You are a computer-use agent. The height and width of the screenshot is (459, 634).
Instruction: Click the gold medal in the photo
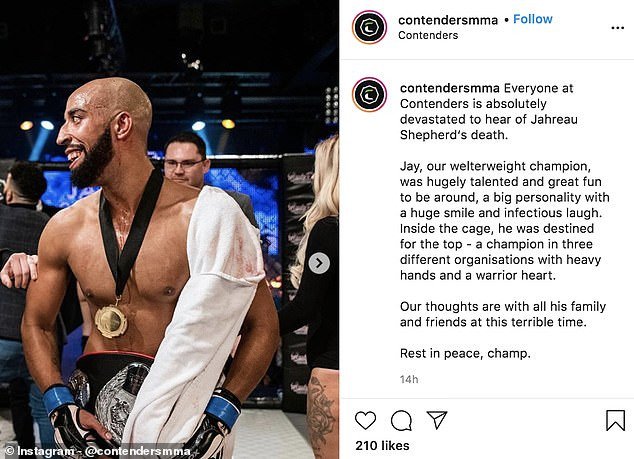[111, 322]
